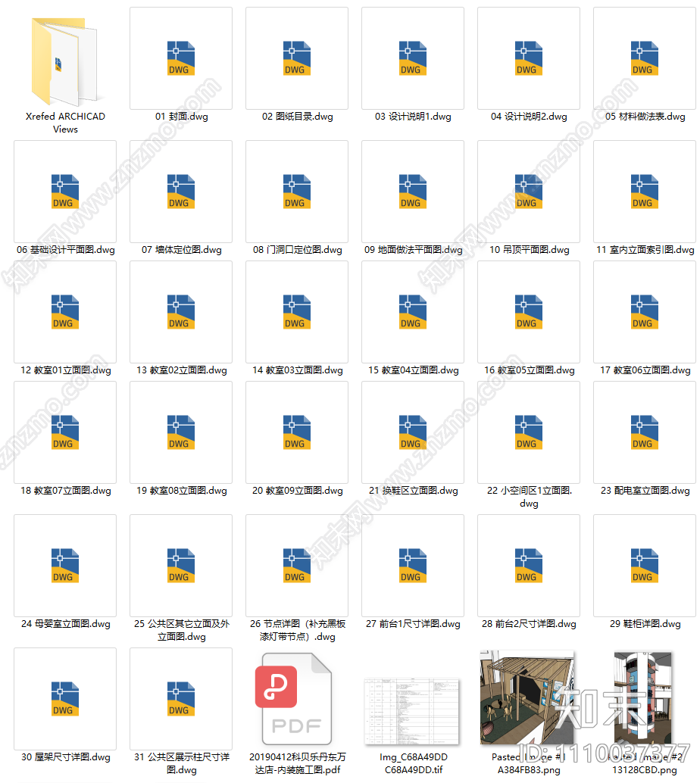Select the DWG icon for 07 墙体定位图.dwg
Image resolution: width=700 pixels, height=783 pixels.
click(x=181, y=192)
